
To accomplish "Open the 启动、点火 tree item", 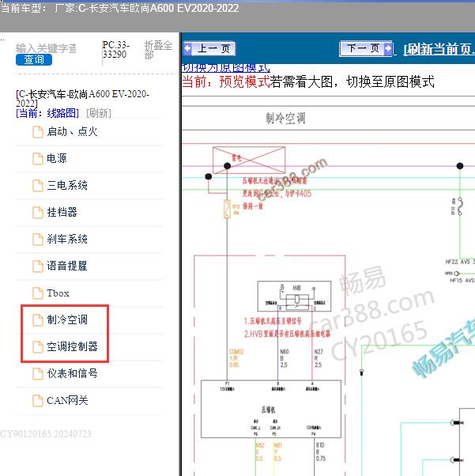I will pos(72,131).
